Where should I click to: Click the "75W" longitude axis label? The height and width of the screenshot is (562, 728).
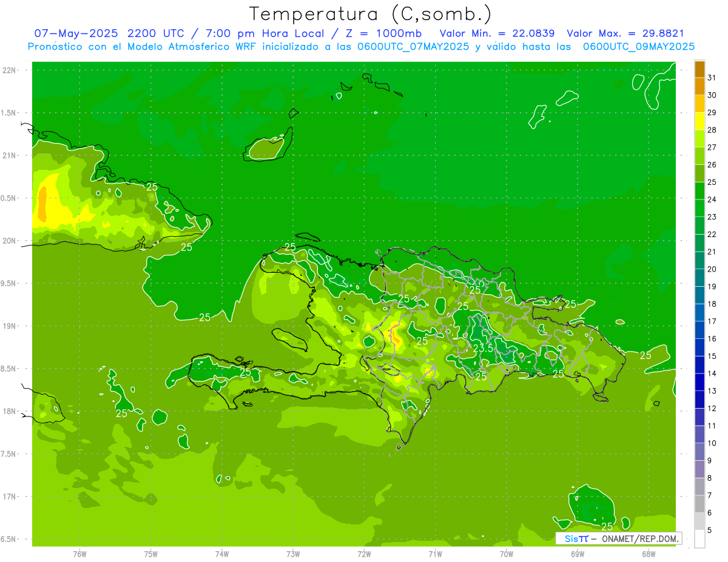coord(151,554)
